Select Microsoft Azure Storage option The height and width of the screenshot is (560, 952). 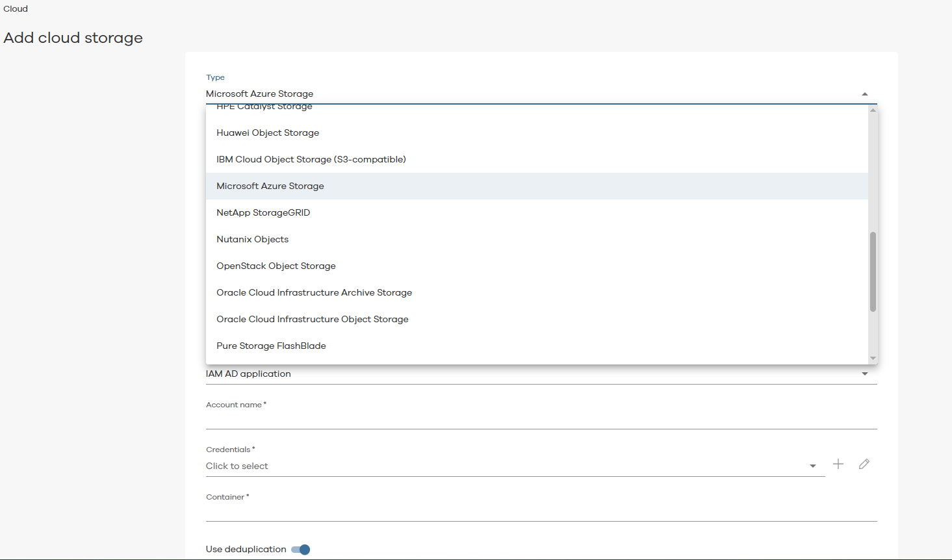(270, 186)
